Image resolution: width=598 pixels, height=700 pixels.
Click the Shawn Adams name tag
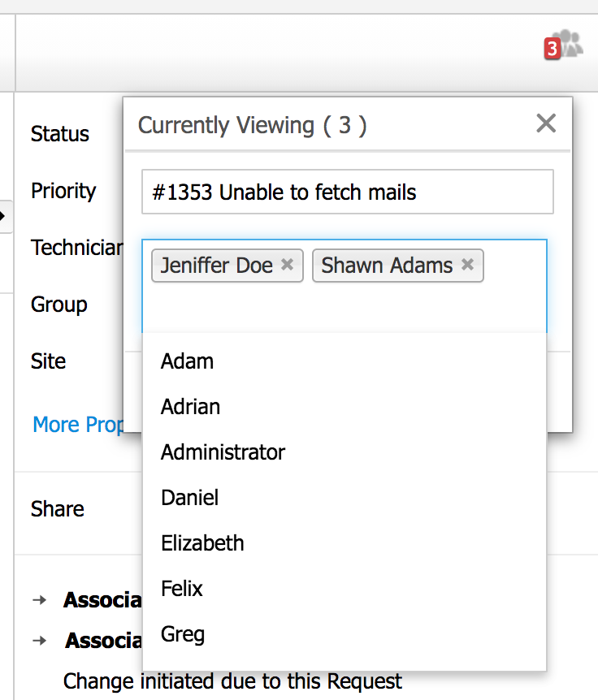point(387,266)
